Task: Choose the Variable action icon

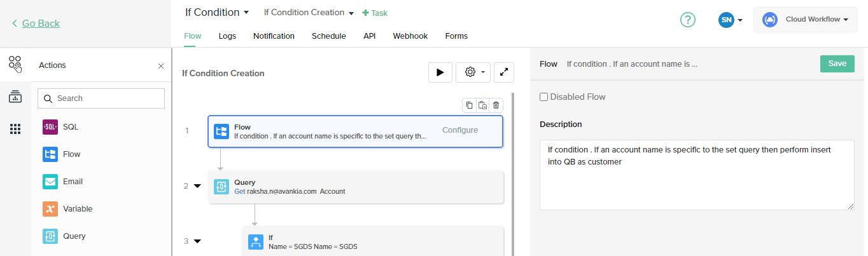Action: point(50,209)
